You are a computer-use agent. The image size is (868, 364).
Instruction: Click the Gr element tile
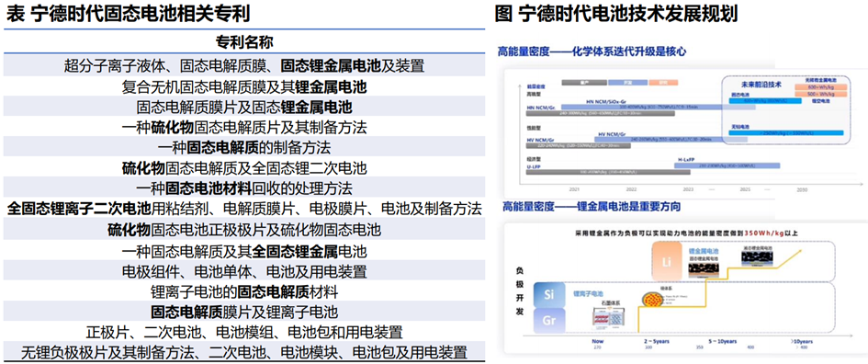[548, 320]
